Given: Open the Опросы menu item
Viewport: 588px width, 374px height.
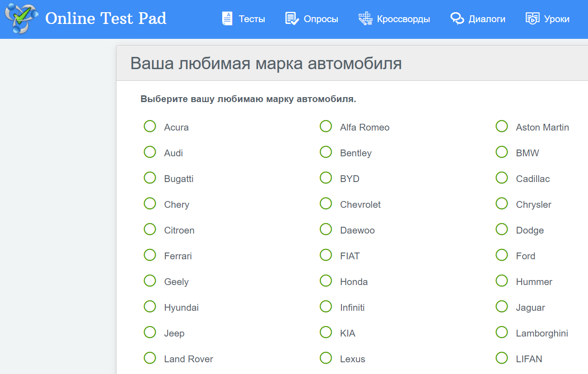Looking at the screenshot, I should [318, 19].
